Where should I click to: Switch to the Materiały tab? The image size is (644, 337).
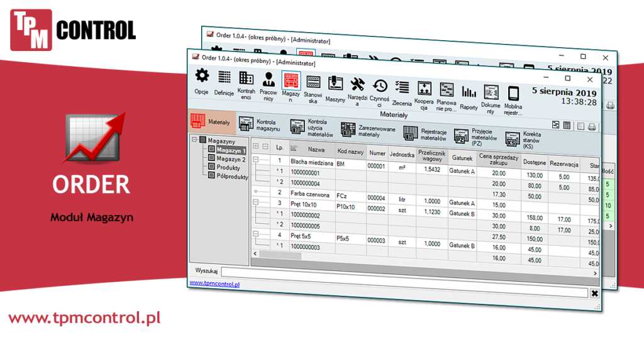pos(211,121)
